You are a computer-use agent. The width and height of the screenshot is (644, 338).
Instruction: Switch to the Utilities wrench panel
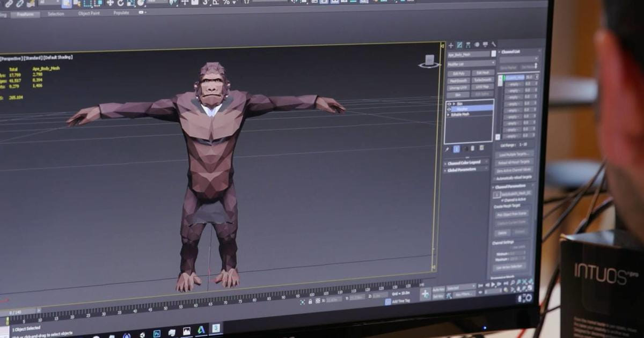494,45
